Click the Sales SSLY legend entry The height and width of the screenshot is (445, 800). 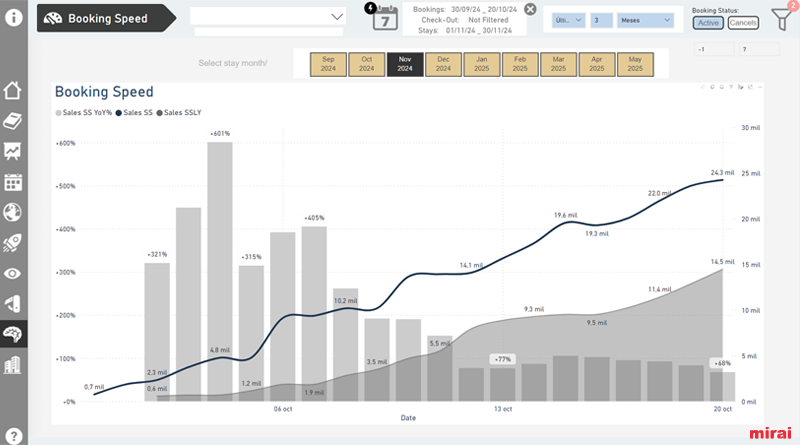click(x=179, y=113)
